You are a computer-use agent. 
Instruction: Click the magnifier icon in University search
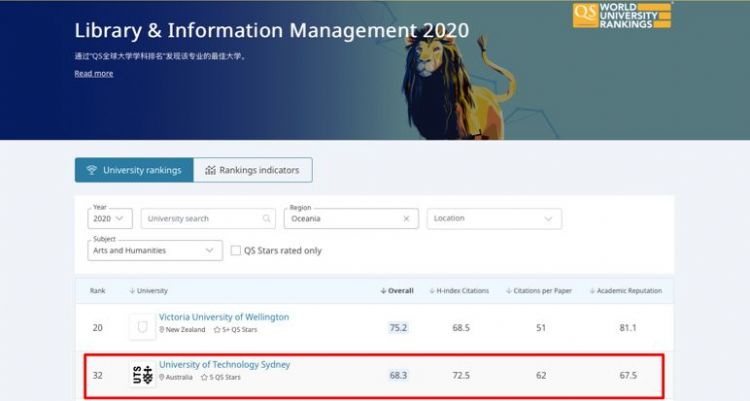(266, 218)
